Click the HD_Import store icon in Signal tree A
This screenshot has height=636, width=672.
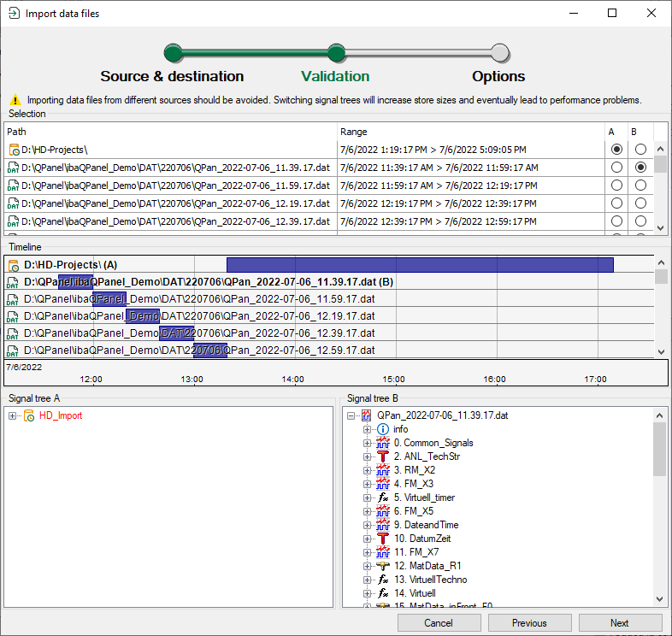click(x=29, y=415)
